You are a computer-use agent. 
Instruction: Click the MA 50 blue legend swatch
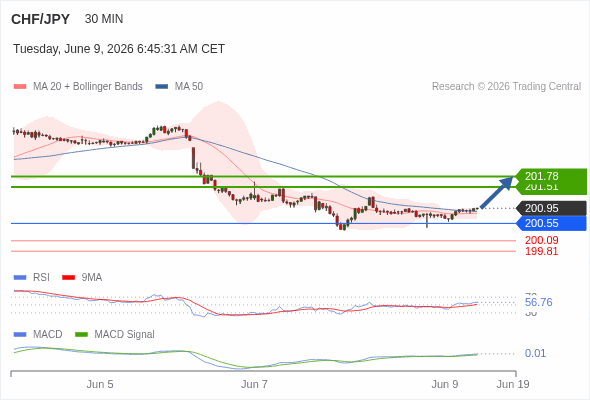(162, 87)
